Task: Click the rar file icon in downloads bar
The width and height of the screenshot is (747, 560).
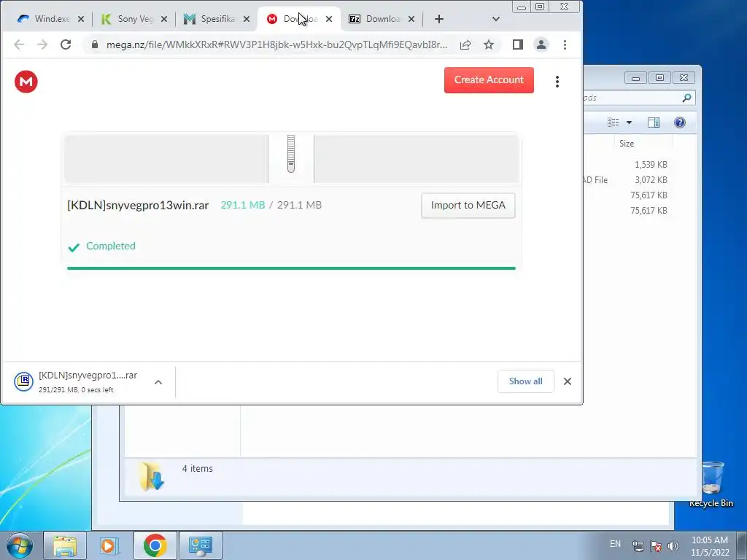Action: [x=23, y=381]
